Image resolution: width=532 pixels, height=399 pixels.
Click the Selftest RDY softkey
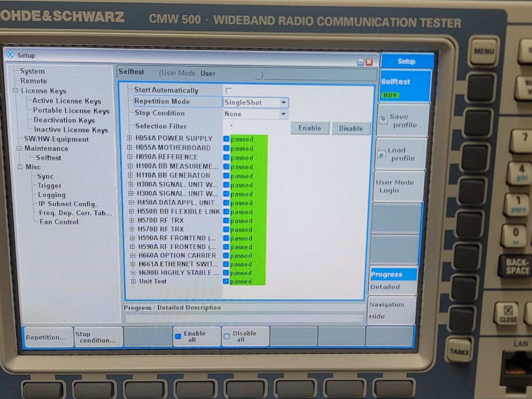click(405, 86)
